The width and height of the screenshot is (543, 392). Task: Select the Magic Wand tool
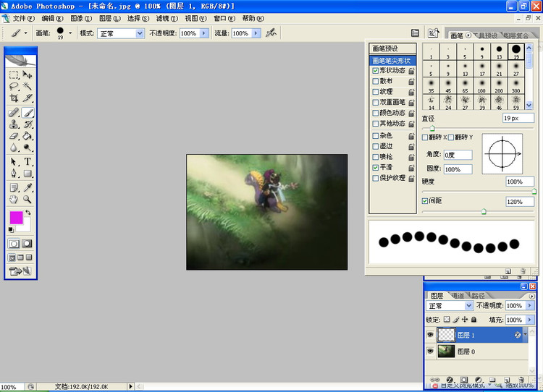click(28, 86)
